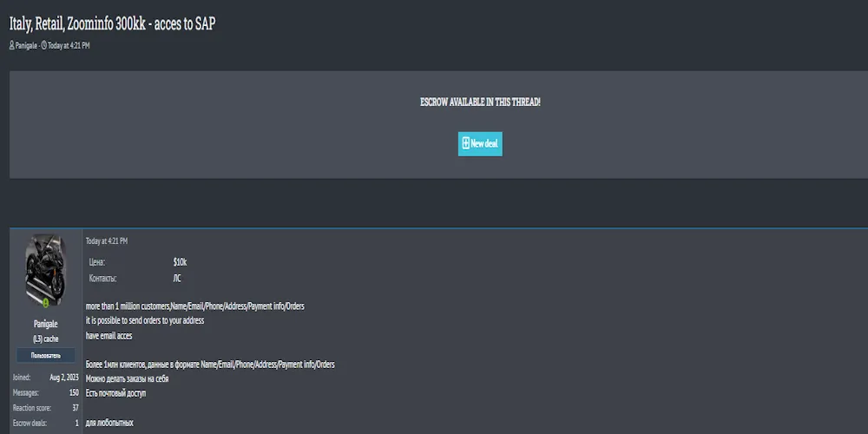
Task: Click the 'Пользователь' user badge
Action: point(45,355)
